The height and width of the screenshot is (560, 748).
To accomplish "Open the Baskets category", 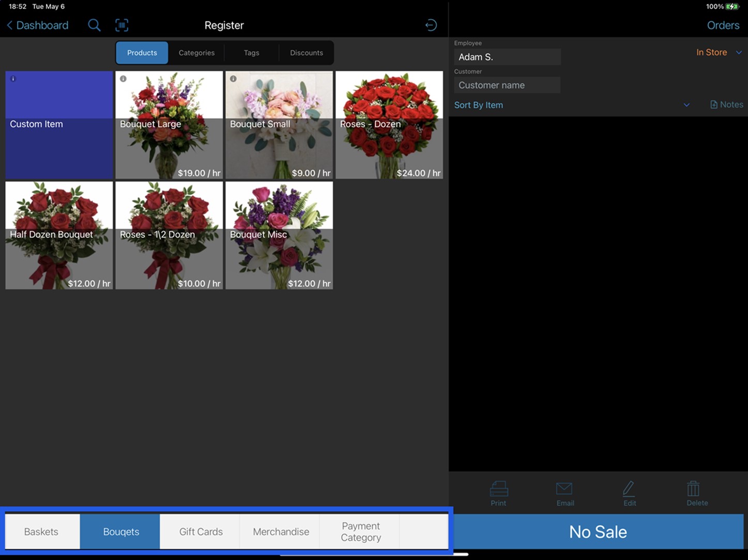I will coord(41,532).
